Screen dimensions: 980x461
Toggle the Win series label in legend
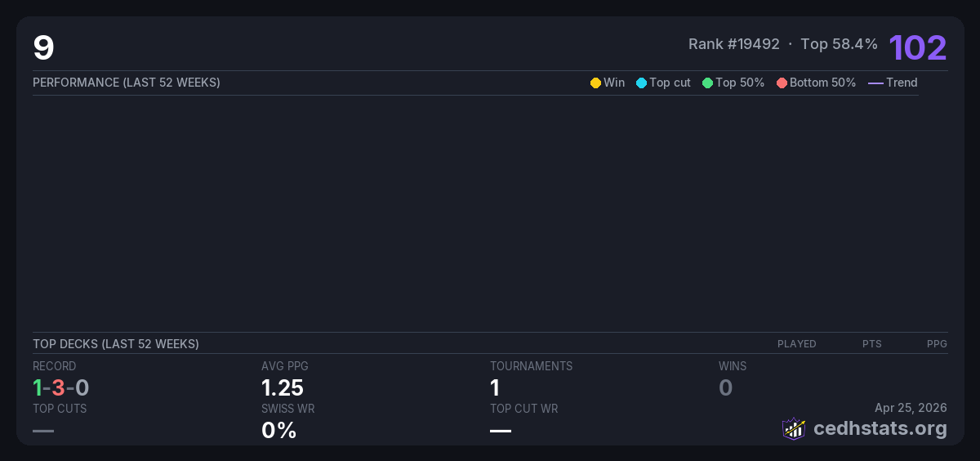(x=614, y=83)
